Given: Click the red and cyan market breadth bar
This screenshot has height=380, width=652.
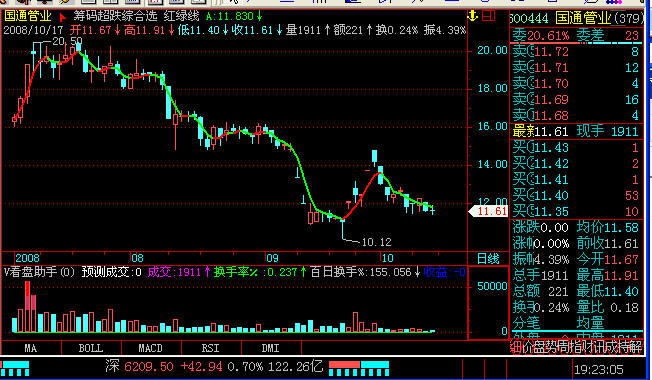Looking at the screenshot, I should click(x=359, y=368).
